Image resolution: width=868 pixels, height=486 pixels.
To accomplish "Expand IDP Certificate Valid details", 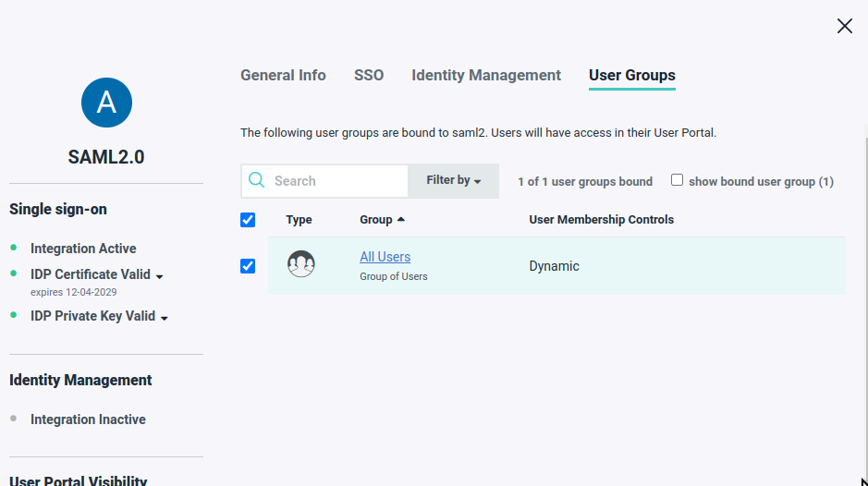I will pyautogui.click(x=160, y=276).
